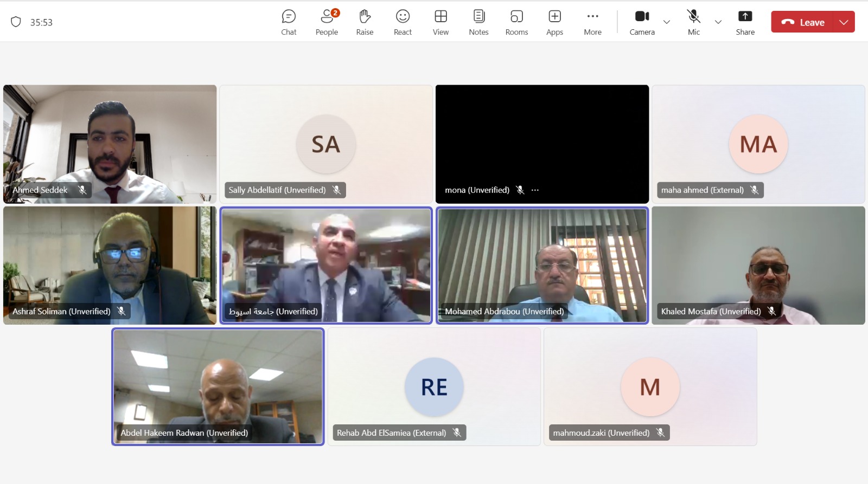Open the Apps menu
868x484 pixels.
coord(554,22)
